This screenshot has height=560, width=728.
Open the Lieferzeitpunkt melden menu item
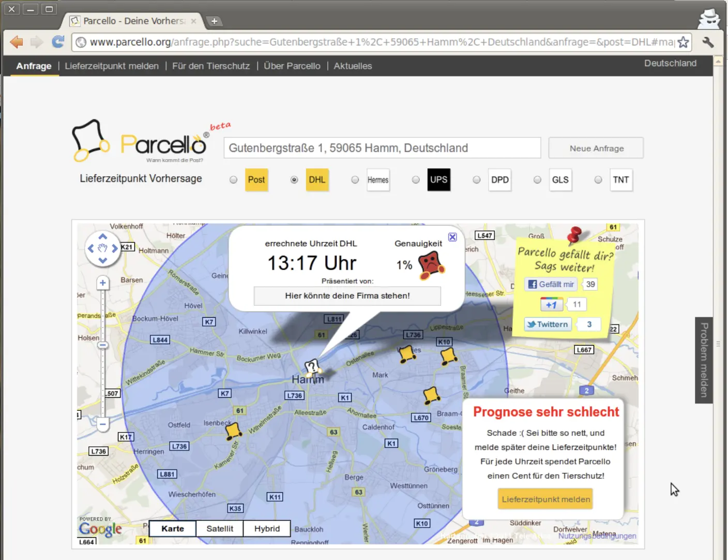(x=112, y=66)
